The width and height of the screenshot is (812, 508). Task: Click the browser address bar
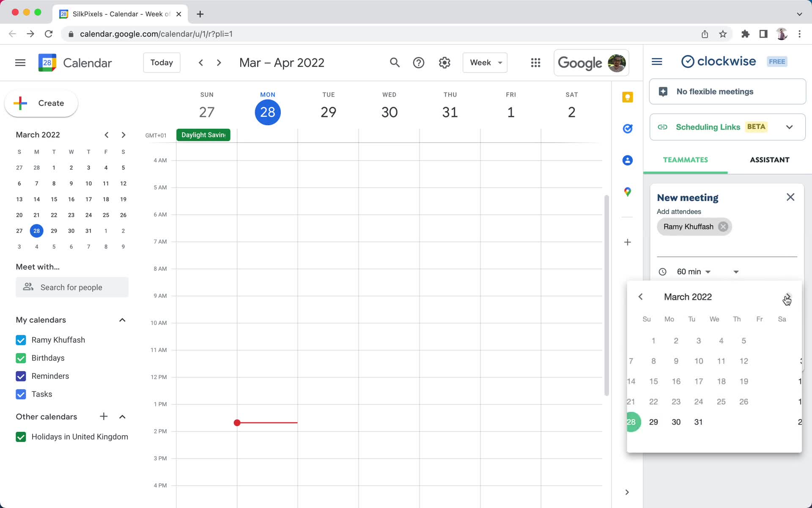381,34
